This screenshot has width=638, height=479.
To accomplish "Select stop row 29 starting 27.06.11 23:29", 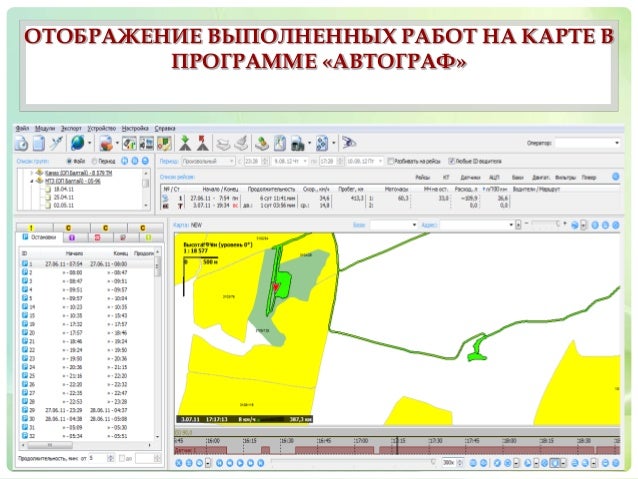I will (87, 410).
